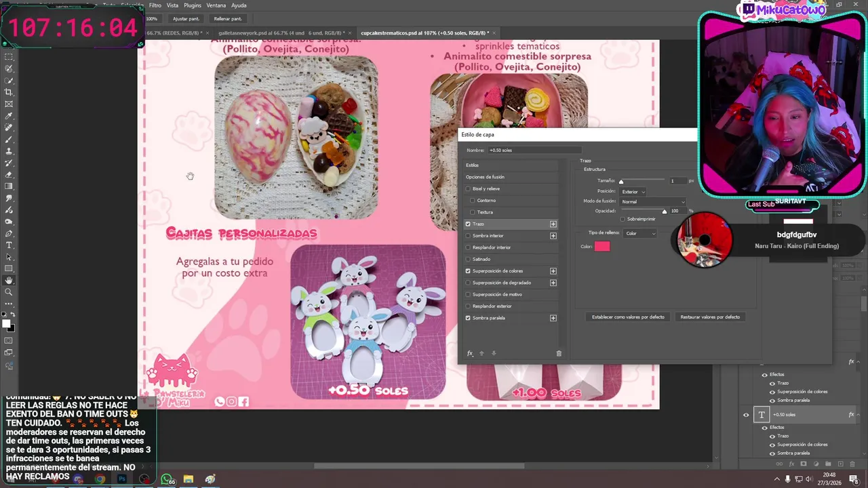Select the Horizontal Type tool
The image size is (868, 488).
tap(9, 245)
